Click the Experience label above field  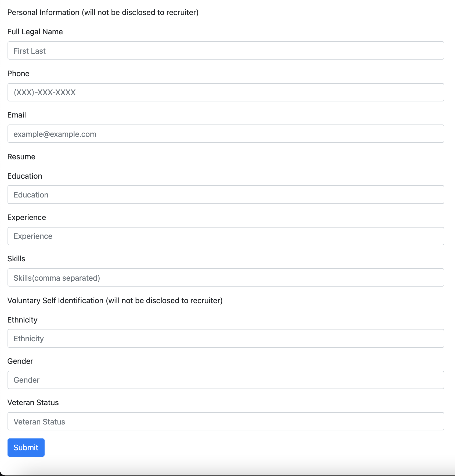click(27, 217)
